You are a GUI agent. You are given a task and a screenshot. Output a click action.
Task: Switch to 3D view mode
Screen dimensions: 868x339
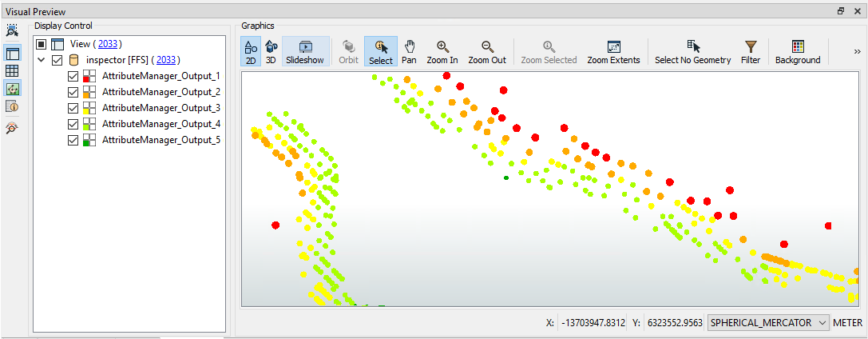point(271,51)
